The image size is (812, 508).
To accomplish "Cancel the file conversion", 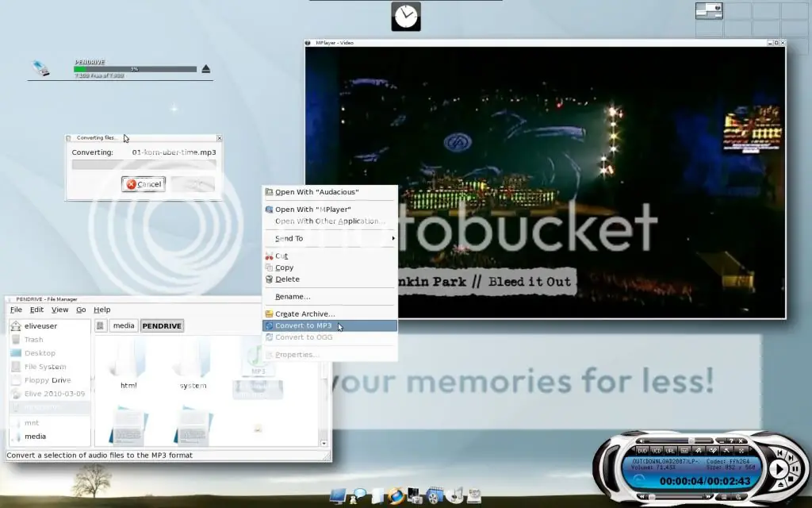I will click(x=144, y=184).
